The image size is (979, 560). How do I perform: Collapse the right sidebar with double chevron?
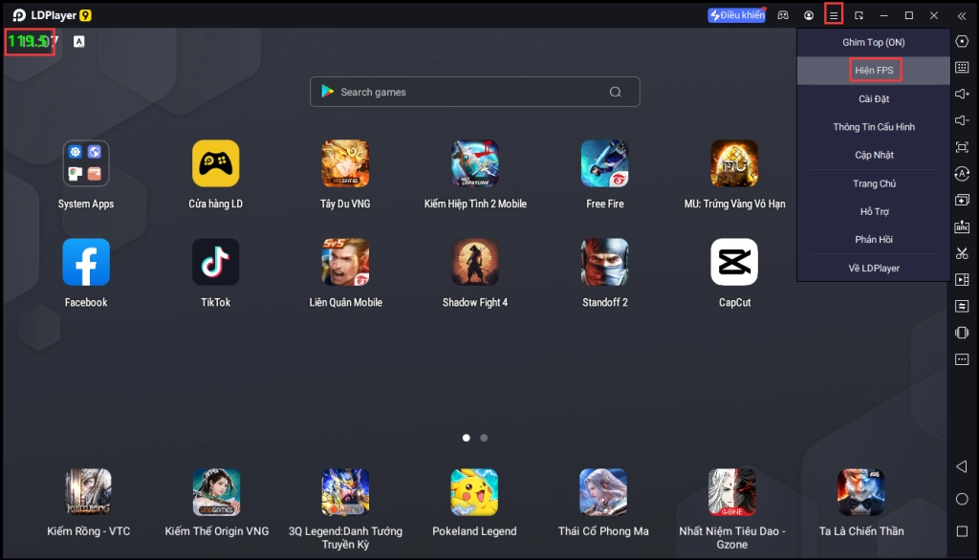click(961, 15)
